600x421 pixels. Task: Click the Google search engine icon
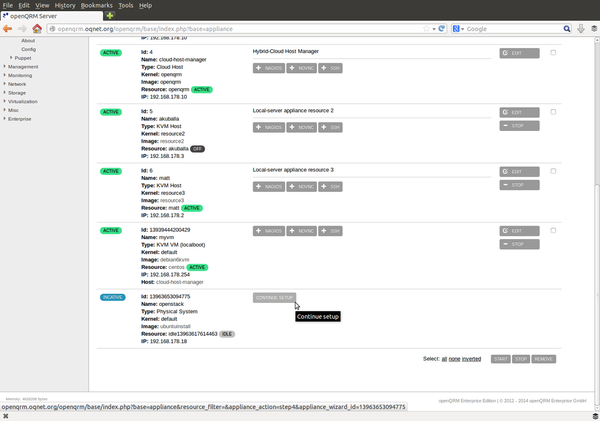click(456, 29)
